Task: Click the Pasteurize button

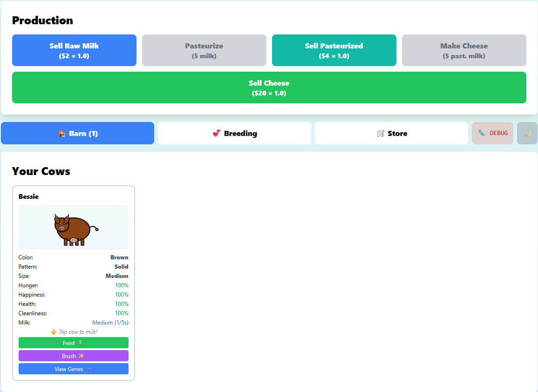Action: pyautogui.click(x=204, y=50)
